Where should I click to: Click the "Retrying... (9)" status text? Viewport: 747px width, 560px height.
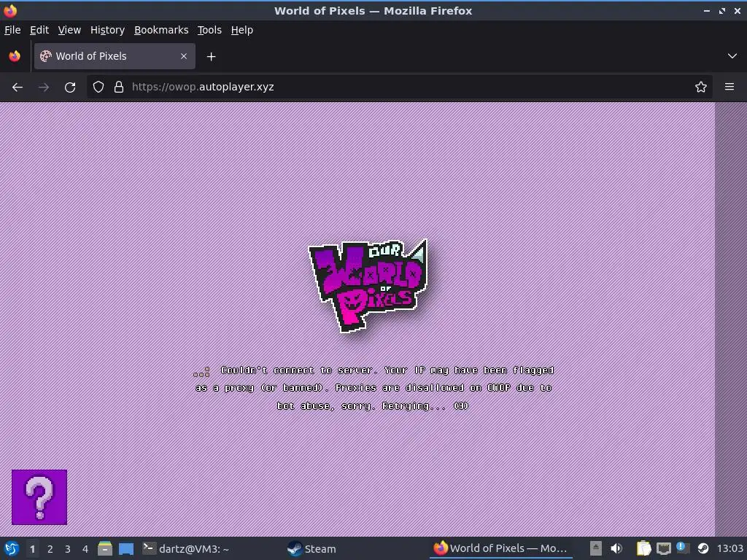pyautogui.click(x=425, y=405)
